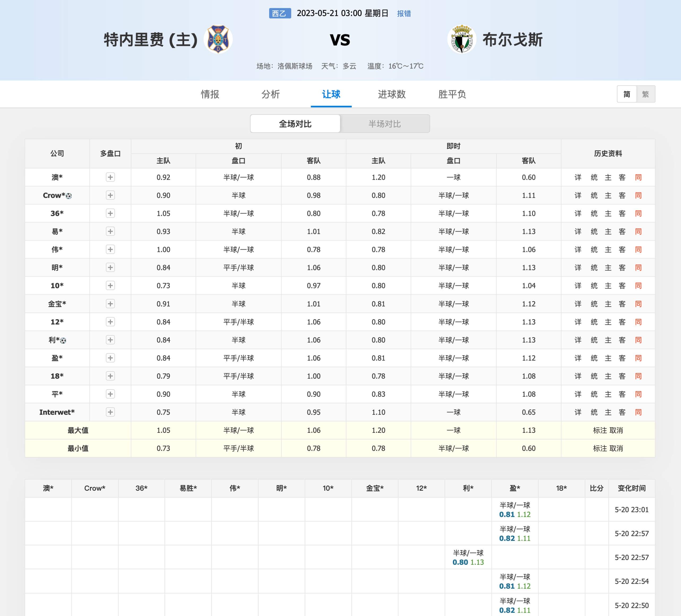The width and height of the screenshot is (681, 616).
Task: Click the soccer ball icon beside 利*
Action: tap(63, 341)
